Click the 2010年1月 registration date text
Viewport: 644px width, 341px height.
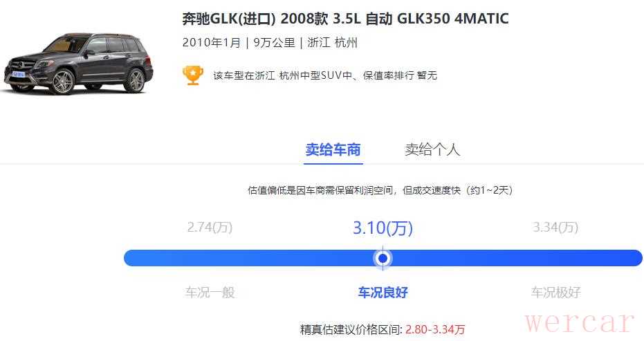coord(212,43)
